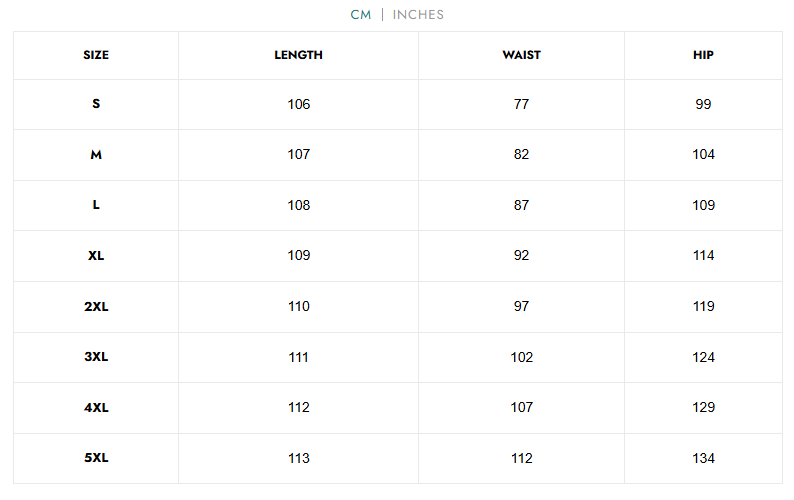Click waist value 82 for size M
The width and height of the screenshot is (794, 500).
521,155
